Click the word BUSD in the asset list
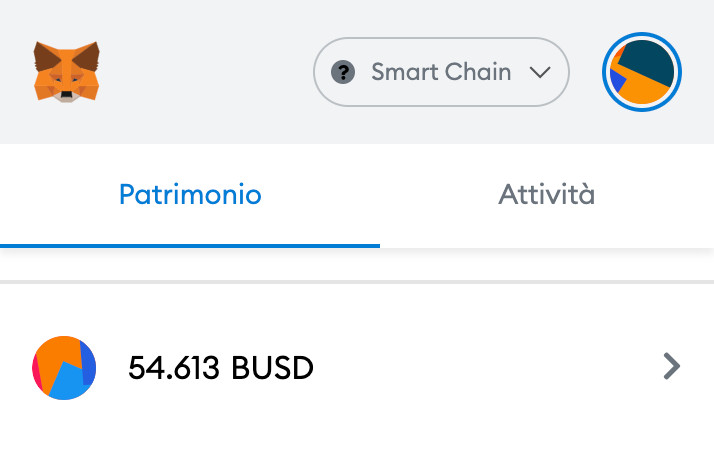The image size is (714, 452). click(x=272, y=368)
